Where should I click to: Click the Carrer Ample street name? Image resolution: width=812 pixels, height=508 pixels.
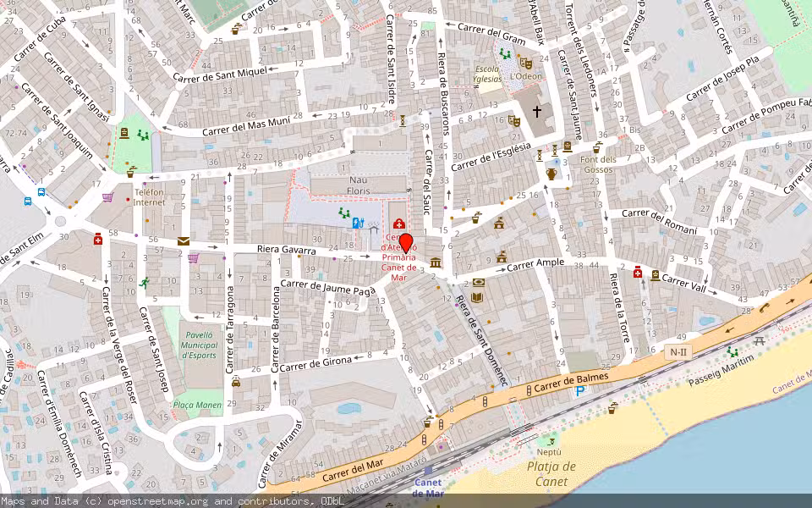[535, 264]
